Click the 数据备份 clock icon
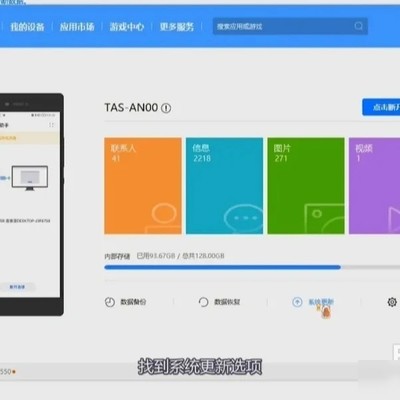The image size is (400, 400). [x=110, y=302]
